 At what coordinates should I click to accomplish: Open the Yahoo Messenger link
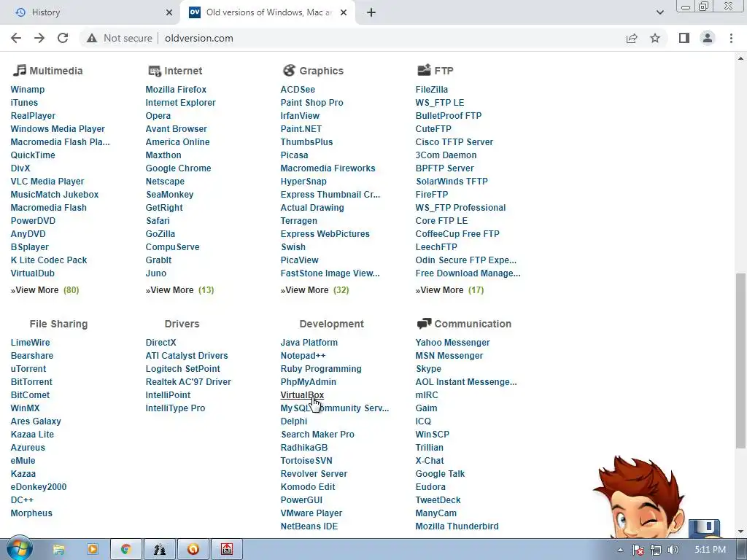click(x=452, y=343)
